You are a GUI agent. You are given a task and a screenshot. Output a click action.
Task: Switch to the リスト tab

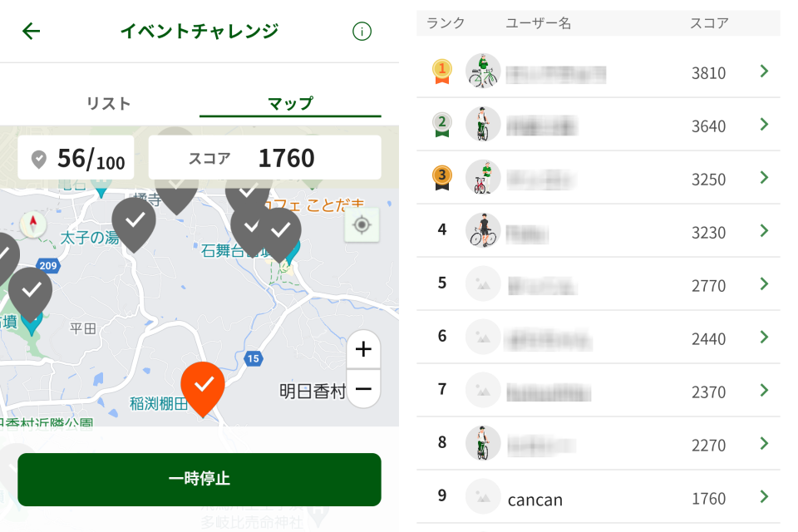(108, 103)
